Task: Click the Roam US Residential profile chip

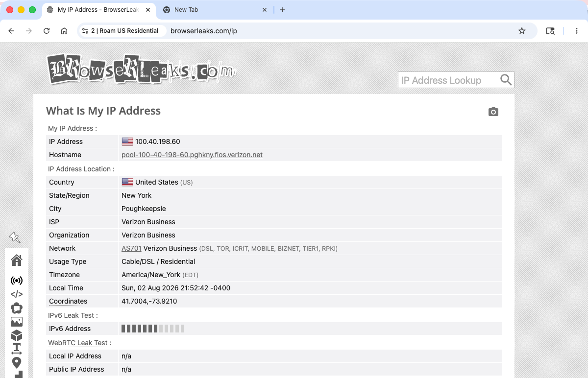Action: (x=122, y=31)
